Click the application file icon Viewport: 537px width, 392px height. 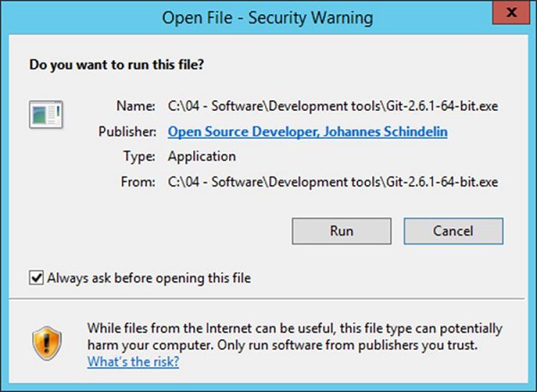(45, 115)
